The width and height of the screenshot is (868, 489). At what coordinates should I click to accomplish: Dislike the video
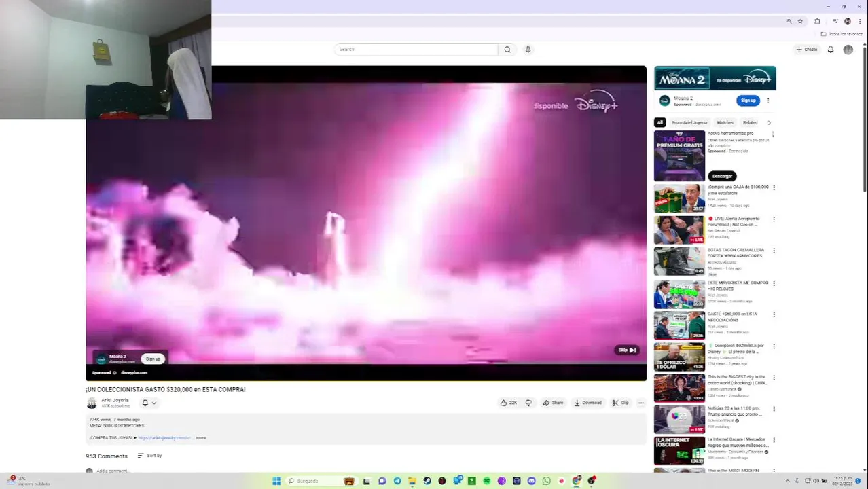[528, 403]
